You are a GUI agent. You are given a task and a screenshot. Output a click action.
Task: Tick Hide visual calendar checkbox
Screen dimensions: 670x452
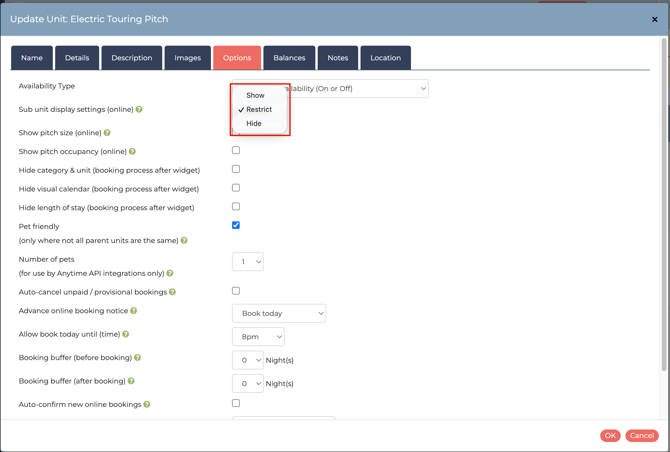tap(236, 188)
